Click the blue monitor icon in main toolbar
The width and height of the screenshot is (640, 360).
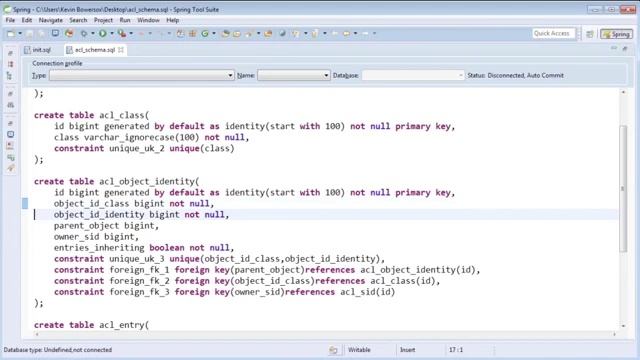click(55, 33)
